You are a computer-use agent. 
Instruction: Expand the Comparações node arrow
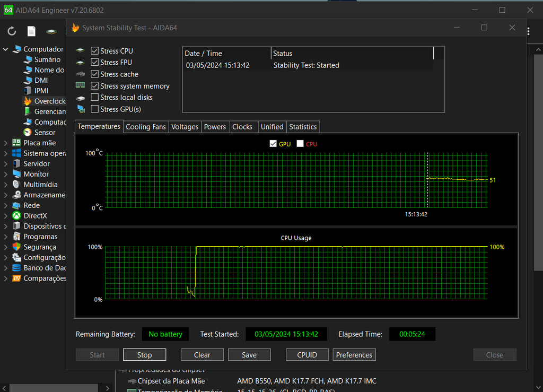5,278
